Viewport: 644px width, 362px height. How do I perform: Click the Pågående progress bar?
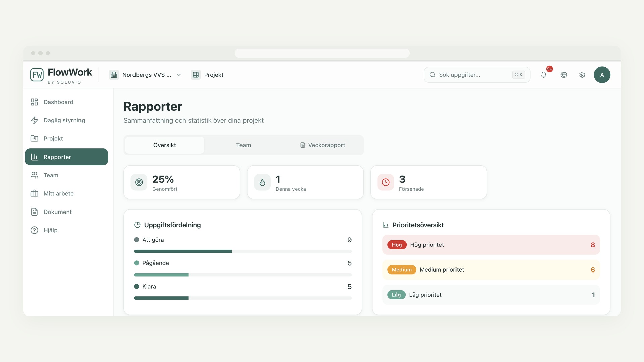tap(243, 275)
